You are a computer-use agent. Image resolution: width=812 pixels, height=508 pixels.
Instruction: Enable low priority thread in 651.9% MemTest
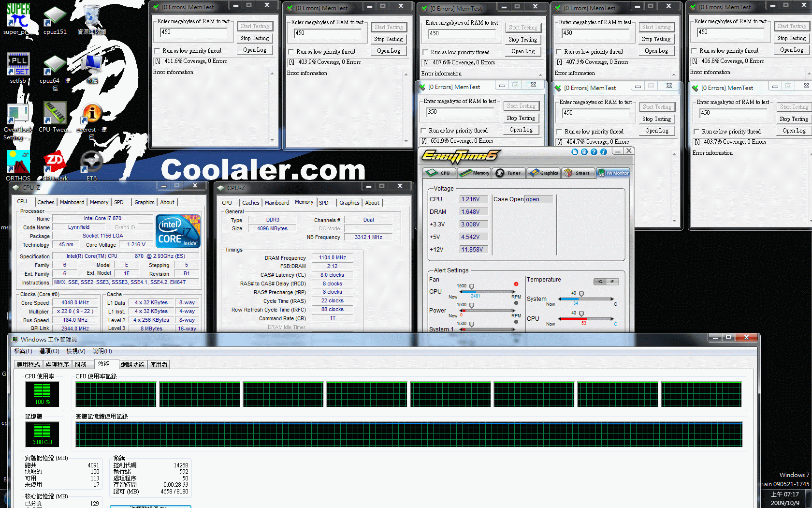(x=423, y=131)
